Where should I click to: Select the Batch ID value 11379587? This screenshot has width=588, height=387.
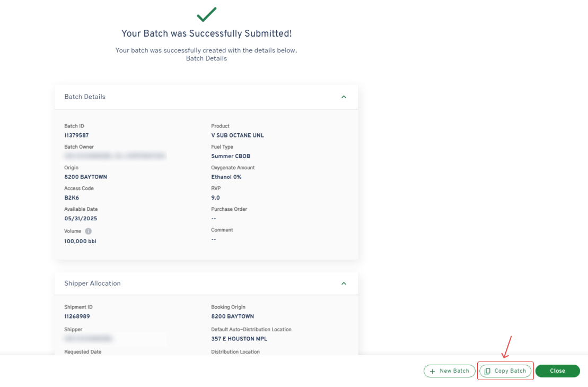[x=76, y=135]
